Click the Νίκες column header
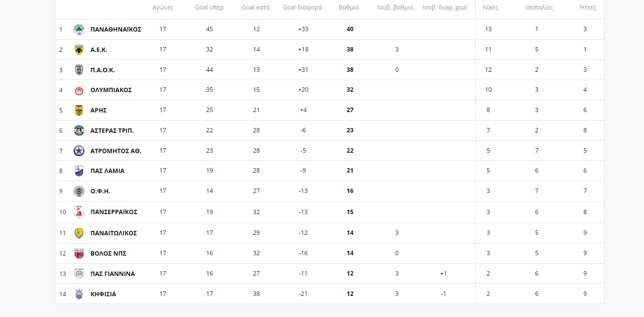 tap(490, 8)
